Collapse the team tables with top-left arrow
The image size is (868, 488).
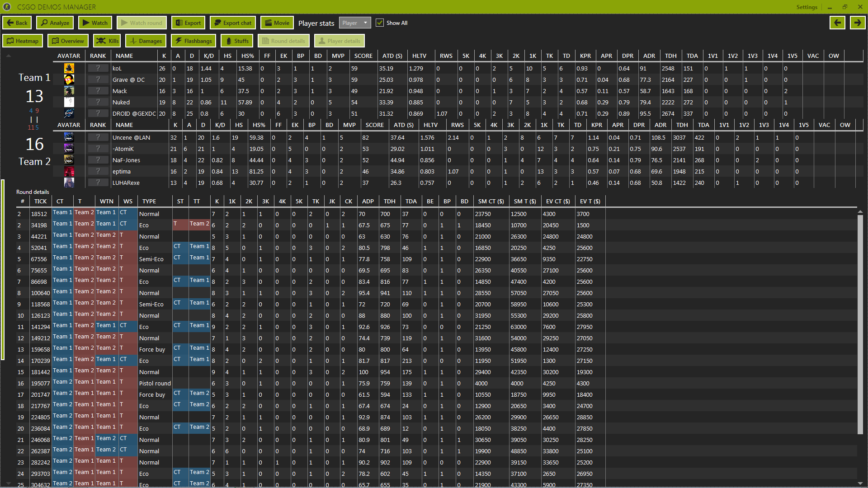[8, 56]
